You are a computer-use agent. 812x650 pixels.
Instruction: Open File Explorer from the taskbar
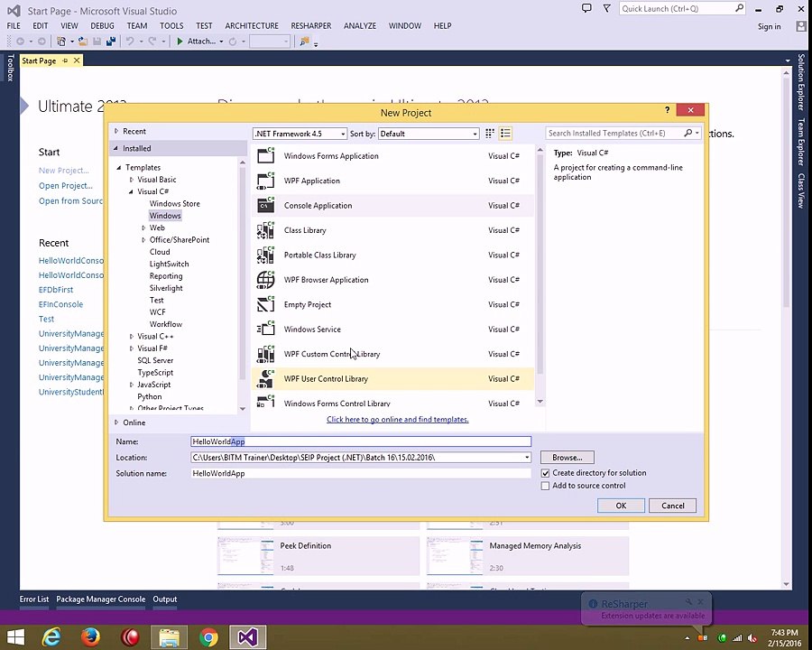(169, 637)
